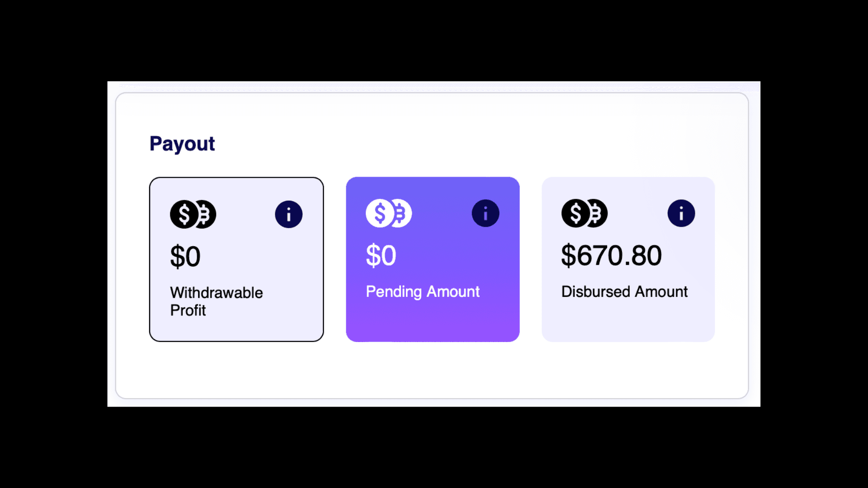Click the dollar-bitcoin coin icon on Withdrawable Profit

(193, 214)
